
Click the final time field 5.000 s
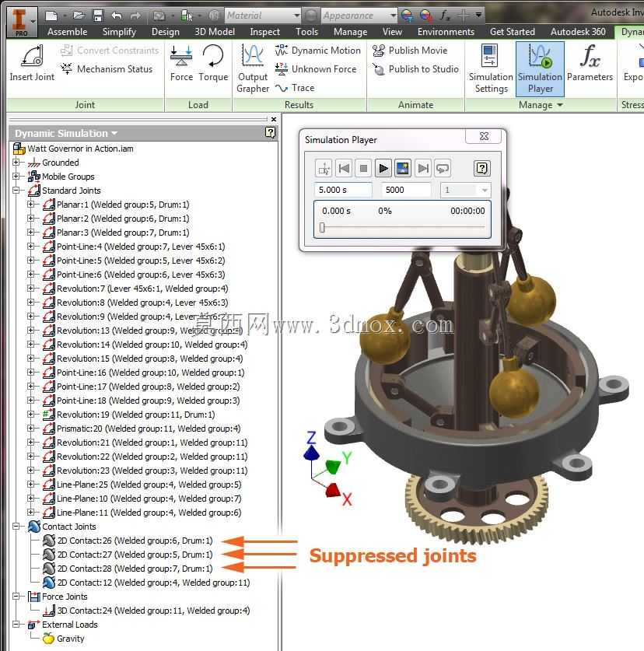342,190
